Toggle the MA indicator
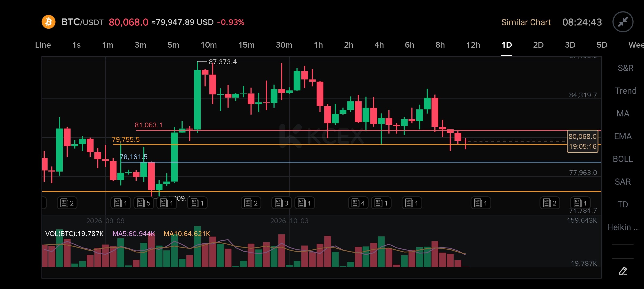Image resolution: width=644 pixels, height=289 pixels. point(623,113)
